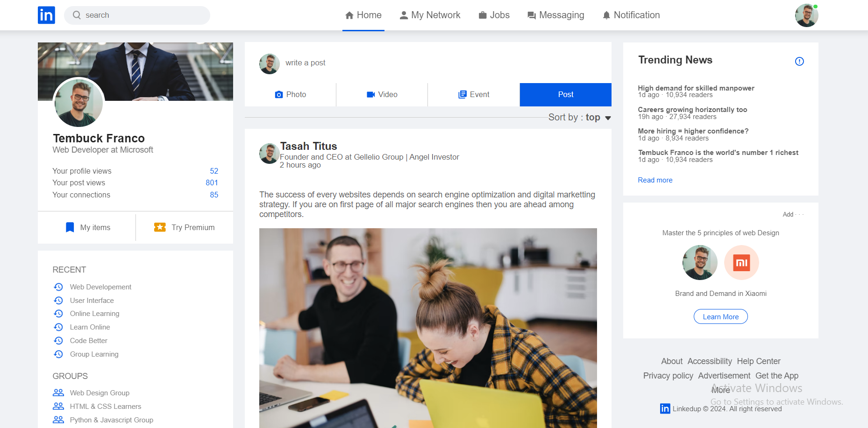Expand the More footer link
The width and height of the screenshot is (868, 428).
(x=721, y=390)
